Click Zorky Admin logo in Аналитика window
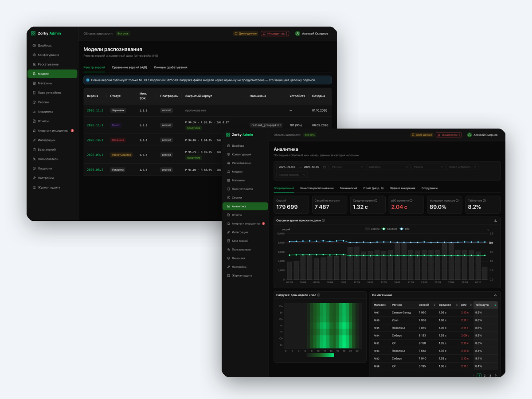The image size is (532, 399). coord(239,135)
